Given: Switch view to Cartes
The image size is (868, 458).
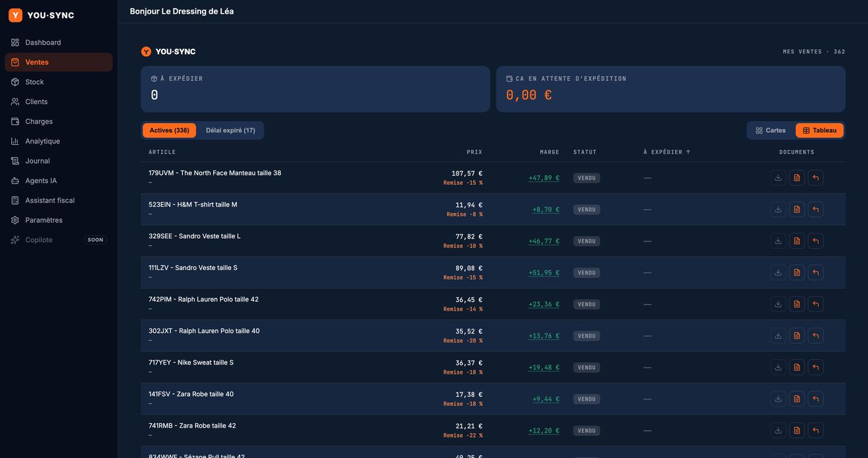Looking at the screenshot, I should 771,130.
